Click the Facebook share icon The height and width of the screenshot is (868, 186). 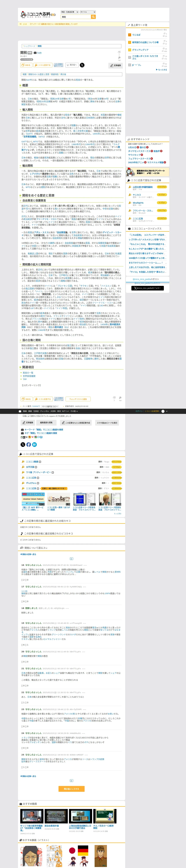click(29, 444)
